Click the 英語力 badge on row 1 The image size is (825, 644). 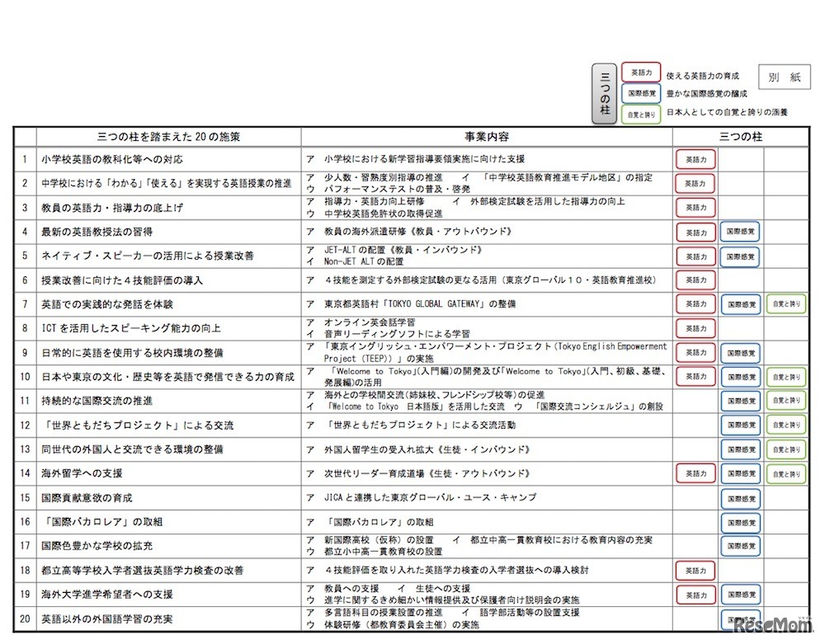click(x=695, y=159)
